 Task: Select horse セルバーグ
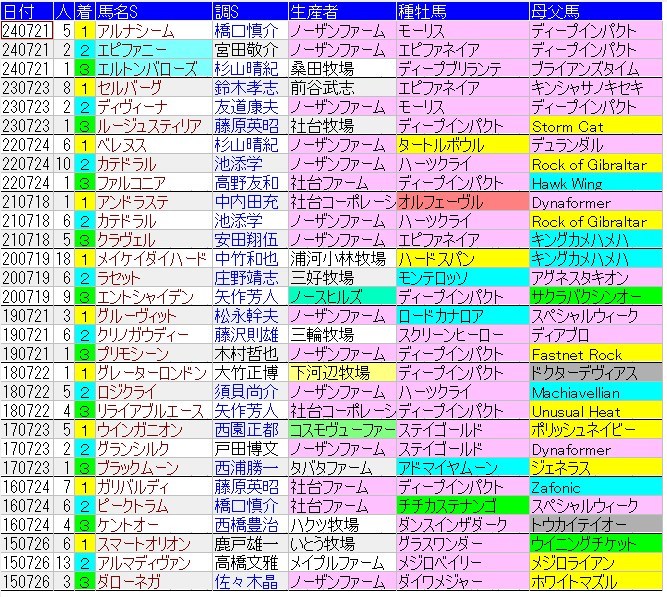(154, 88)
